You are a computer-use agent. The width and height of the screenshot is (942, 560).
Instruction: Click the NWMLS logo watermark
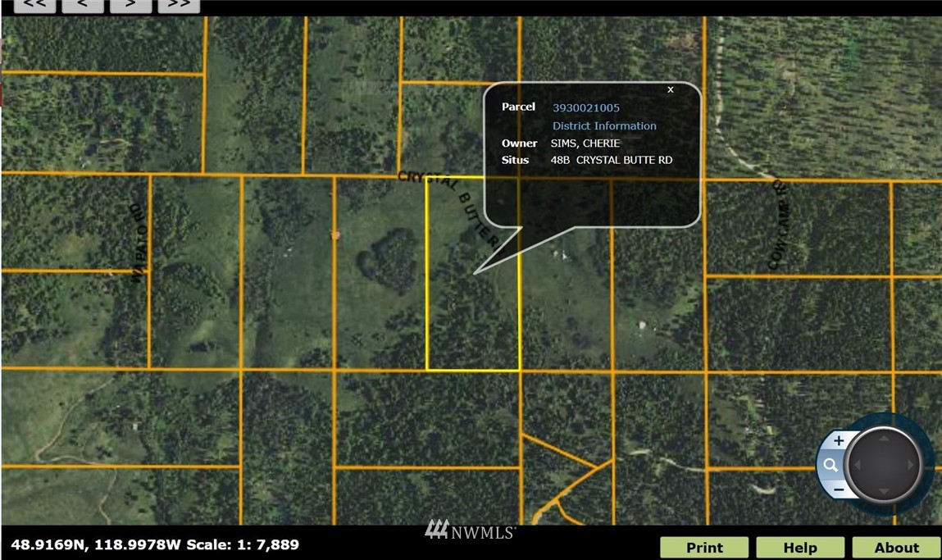click(x=471, y=530)
